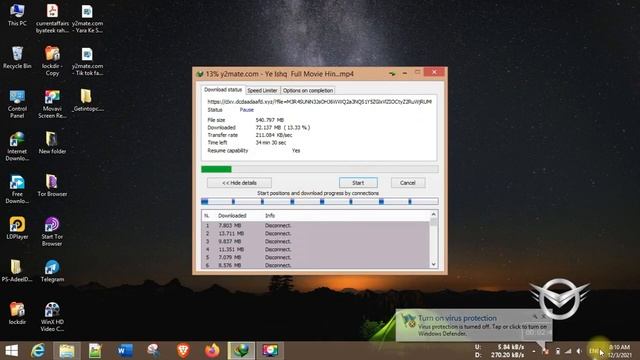Cancel the download
This screenshot has height=360, width=640.
407,183
